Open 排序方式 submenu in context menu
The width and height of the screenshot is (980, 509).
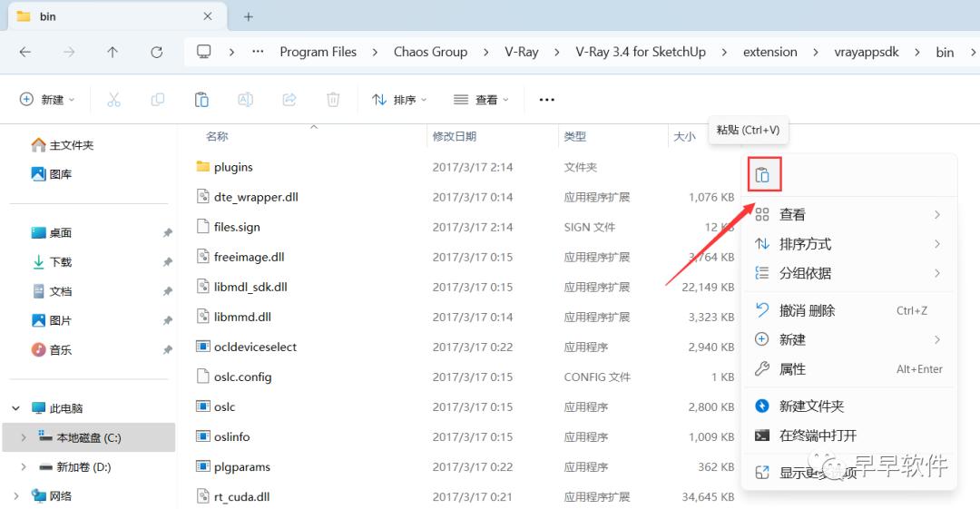pyautogui.click(x=848, y=244)
